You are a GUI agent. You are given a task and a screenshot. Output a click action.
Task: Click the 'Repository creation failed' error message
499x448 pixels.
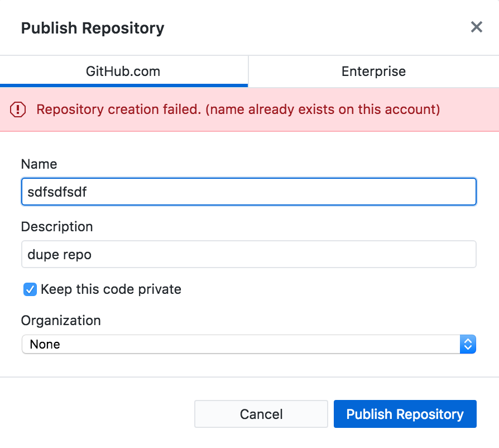tap(238, 109)
